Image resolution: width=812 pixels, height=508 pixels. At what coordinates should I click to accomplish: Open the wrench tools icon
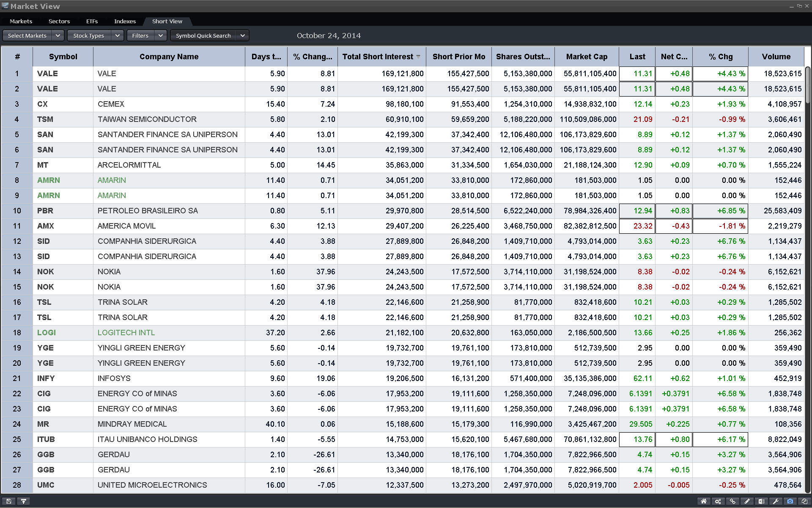pos(776,501)
